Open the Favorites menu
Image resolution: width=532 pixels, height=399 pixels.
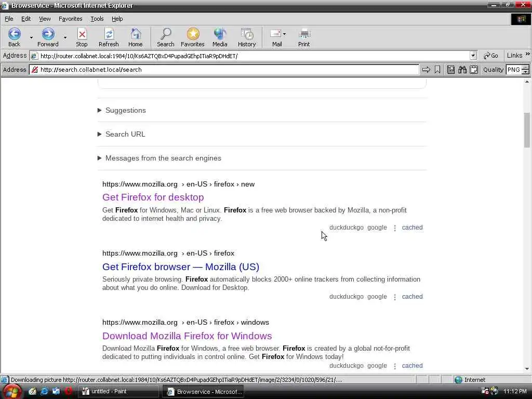pos(70,19)
